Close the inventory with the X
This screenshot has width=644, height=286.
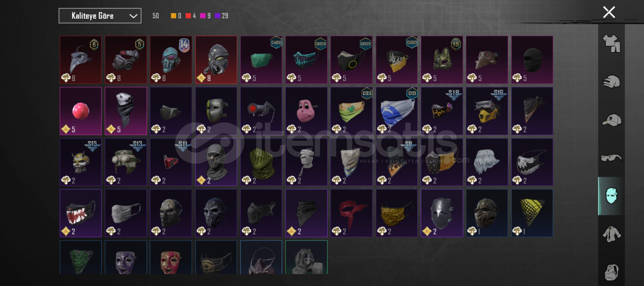pyautogui.click(x=609, y=12)
